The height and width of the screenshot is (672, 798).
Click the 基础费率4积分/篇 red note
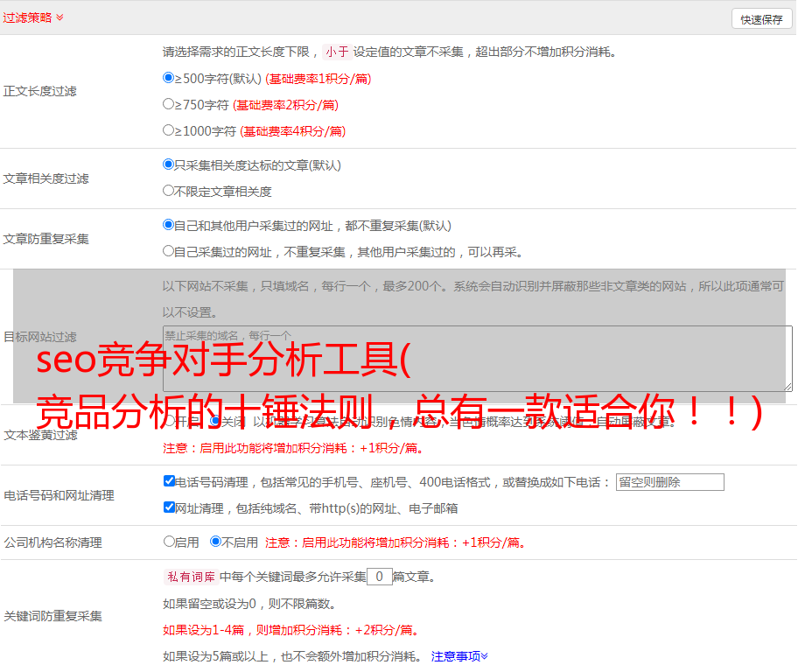(x=292, y=131)
